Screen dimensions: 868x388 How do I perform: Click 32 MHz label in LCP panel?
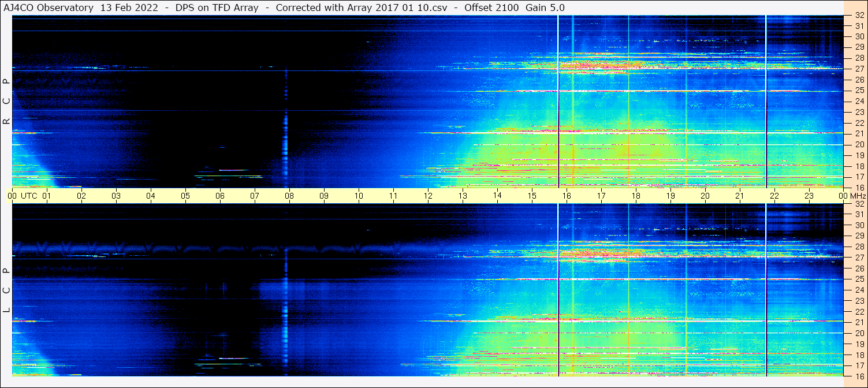[x=859, y=204]
